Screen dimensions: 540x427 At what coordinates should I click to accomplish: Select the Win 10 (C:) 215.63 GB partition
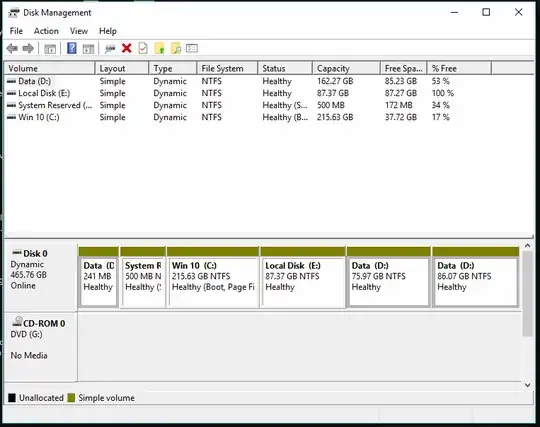click(213, 277)
